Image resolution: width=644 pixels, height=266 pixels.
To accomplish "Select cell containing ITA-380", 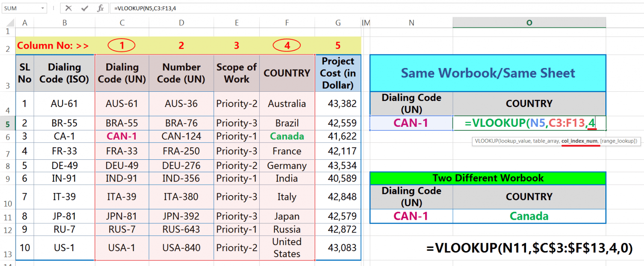I will click(x=182, y=197).
